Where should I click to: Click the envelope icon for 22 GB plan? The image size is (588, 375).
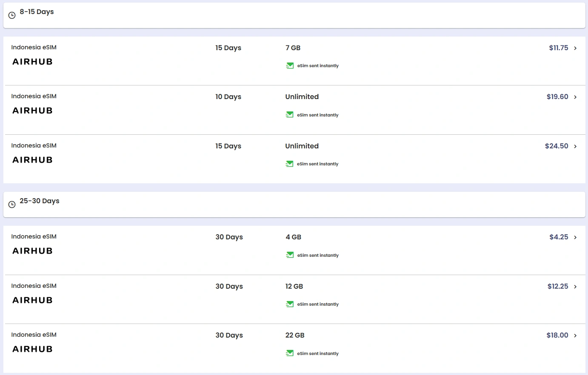tap(290, 353)
